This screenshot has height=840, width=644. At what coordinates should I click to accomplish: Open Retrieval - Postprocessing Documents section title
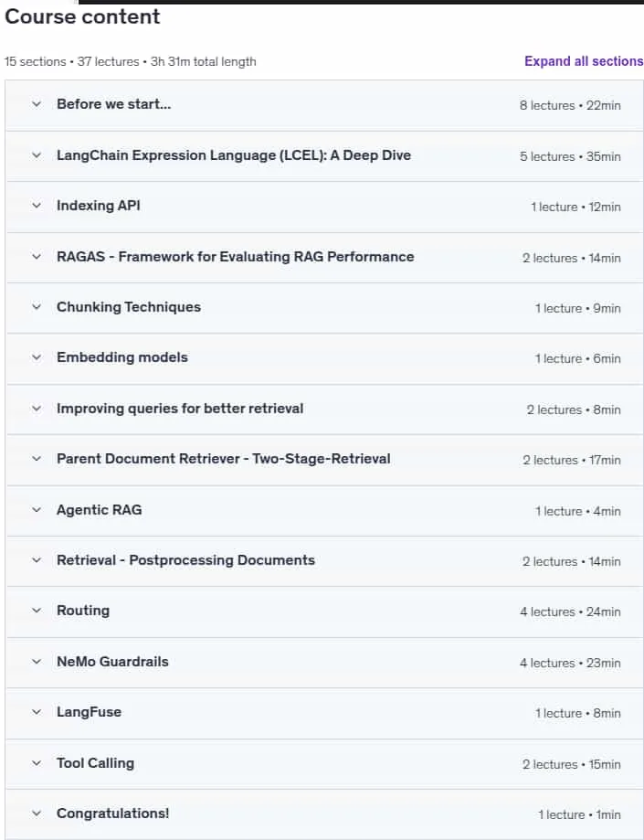(x=185, y=559)
